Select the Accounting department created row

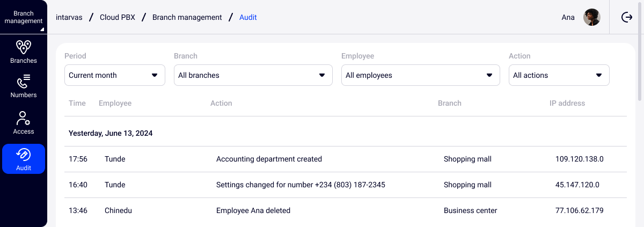pos(269,159)
